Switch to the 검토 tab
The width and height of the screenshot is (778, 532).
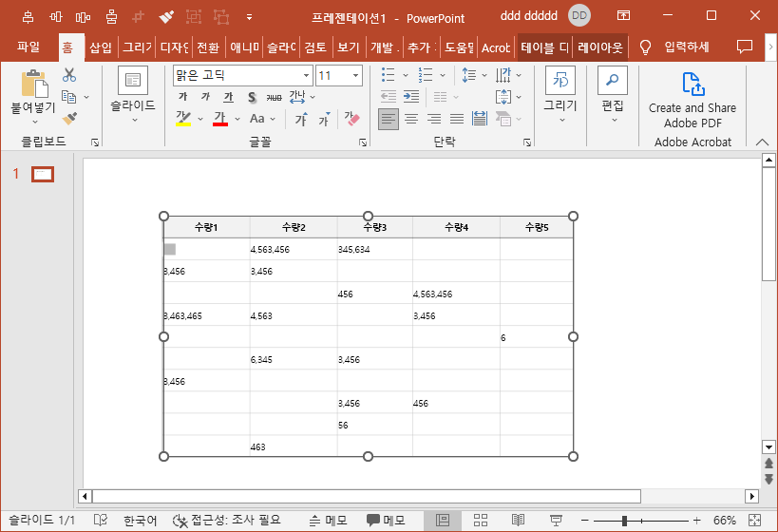(x=315, y=47)
